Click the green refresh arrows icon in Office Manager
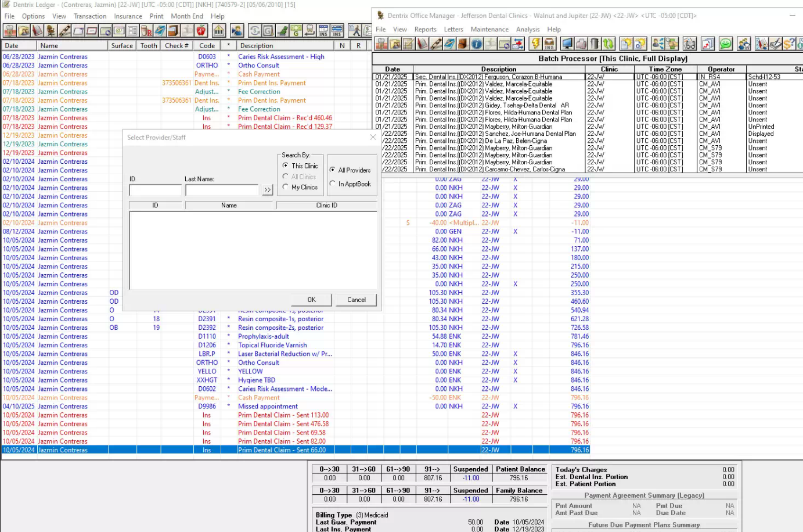Screen dimensions: 803x532 (608, 44)
